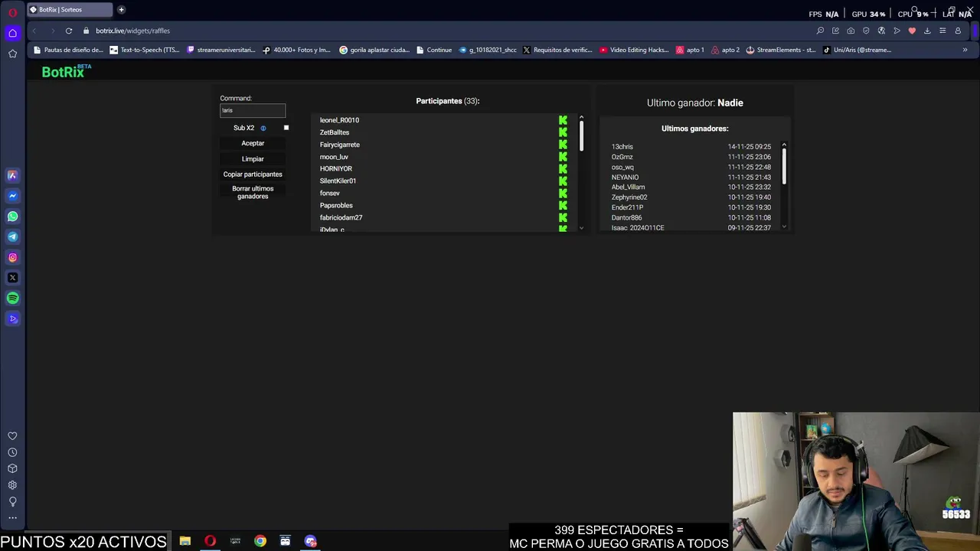Open the sidebar three-dots more menu

12,518
